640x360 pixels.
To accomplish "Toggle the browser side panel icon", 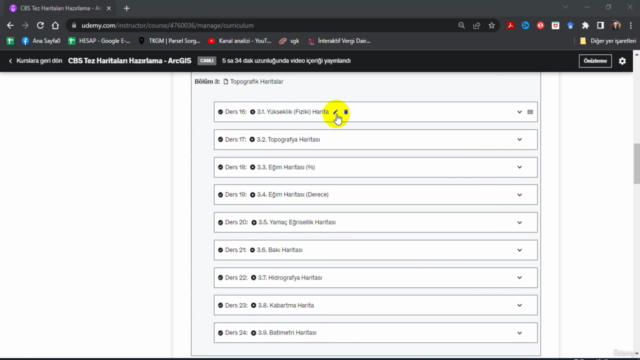I will [600, 25].
